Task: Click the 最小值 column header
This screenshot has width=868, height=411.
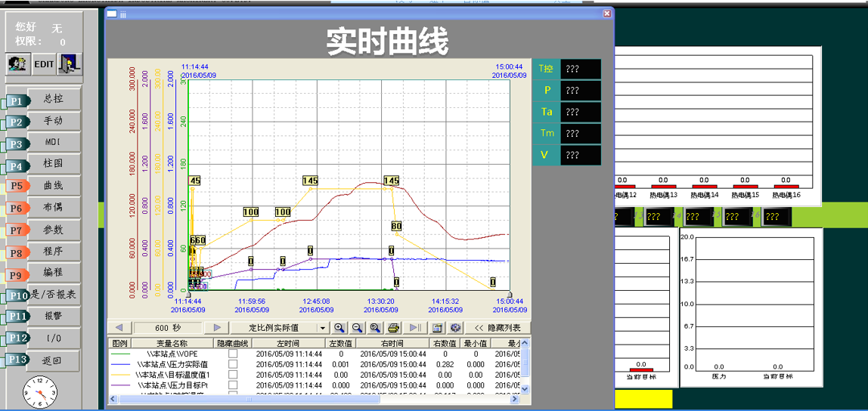Action: [x=475, y=342]
